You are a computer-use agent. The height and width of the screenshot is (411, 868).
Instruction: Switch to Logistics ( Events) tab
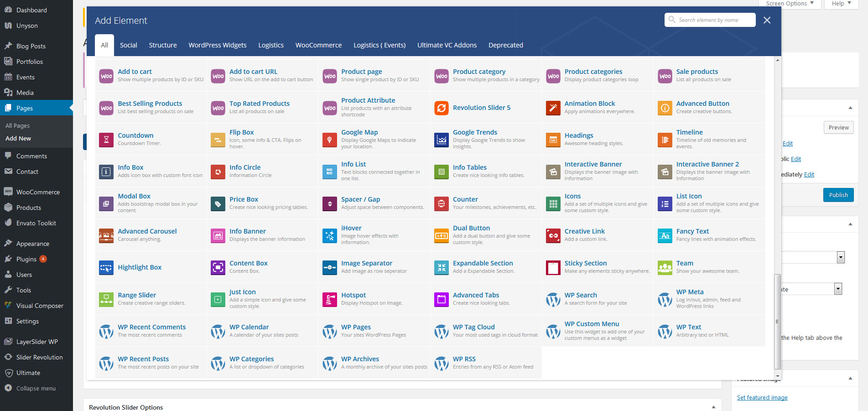point(379,45)
